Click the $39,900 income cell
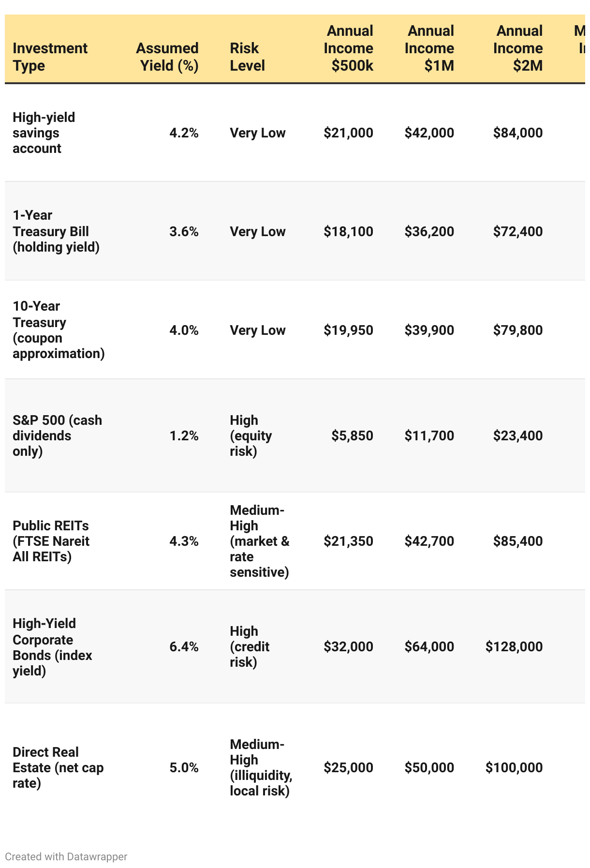Screen dimensions: 590x868 click(429, 330)
